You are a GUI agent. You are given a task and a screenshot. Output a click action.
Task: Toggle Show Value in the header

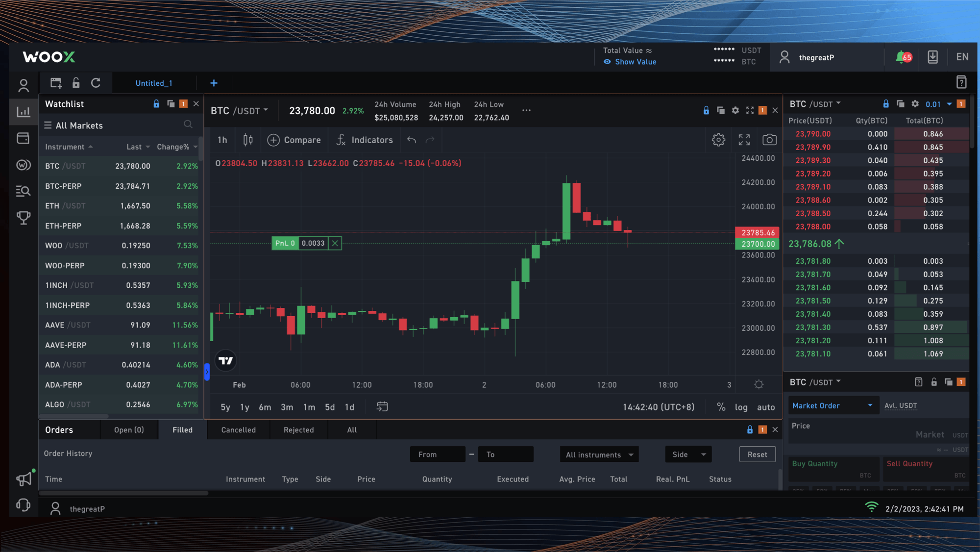pos(630,62)
